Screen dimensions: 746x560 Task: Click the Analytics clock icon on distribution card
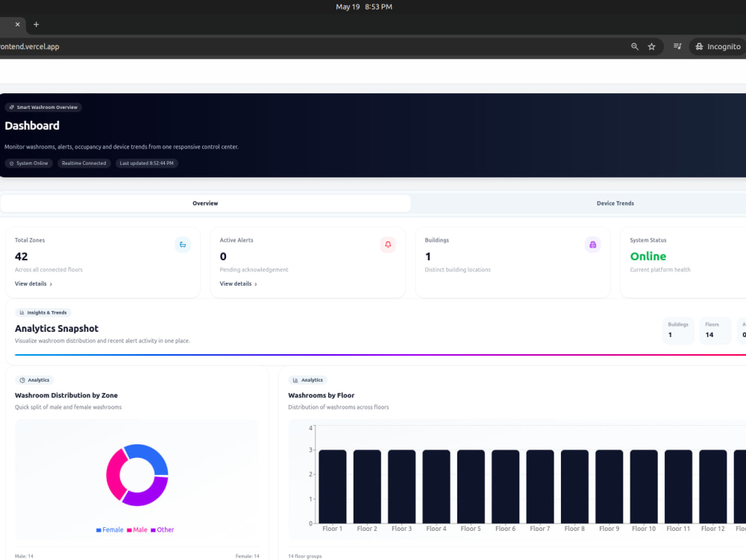coord(22,380)
